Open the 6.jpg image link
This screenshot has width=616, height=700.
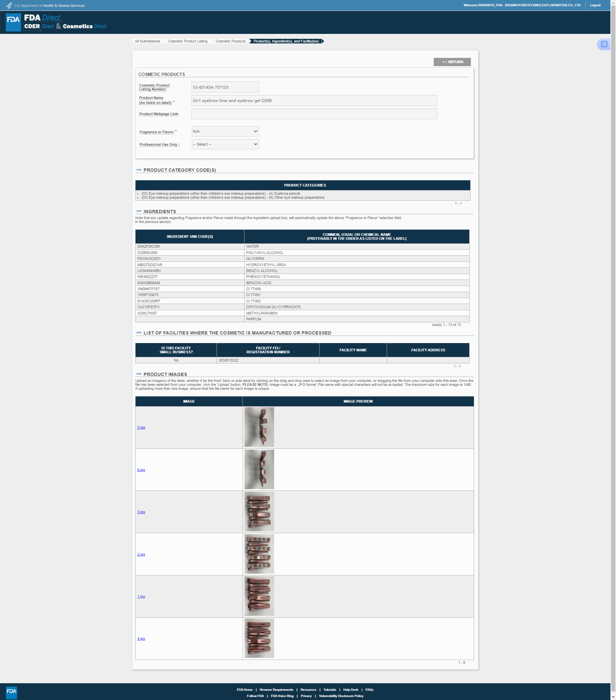point(141,470)
